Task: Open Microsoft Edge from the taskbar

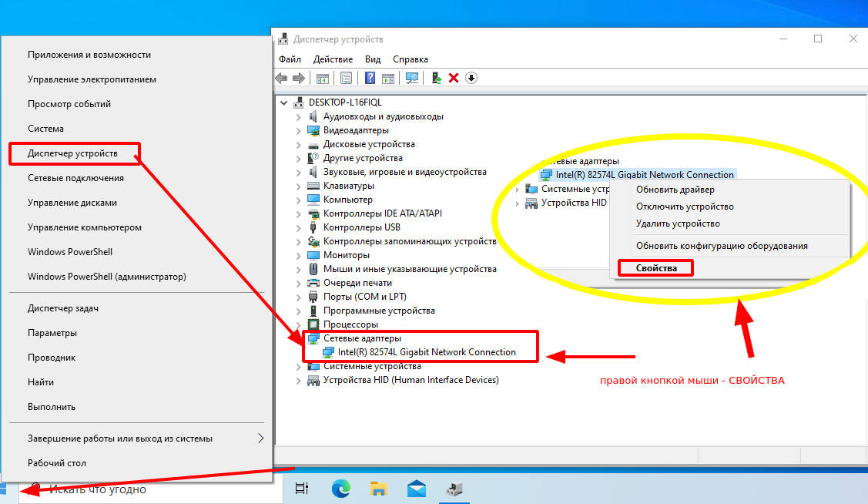Action: point(341,488)
